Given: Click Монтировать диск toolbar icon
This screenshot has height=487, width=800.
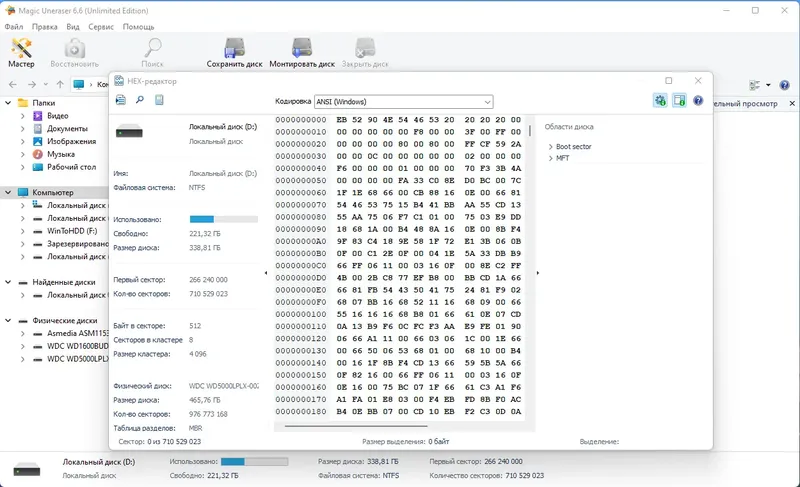Looking at the screenshot, I should (302, 53).
